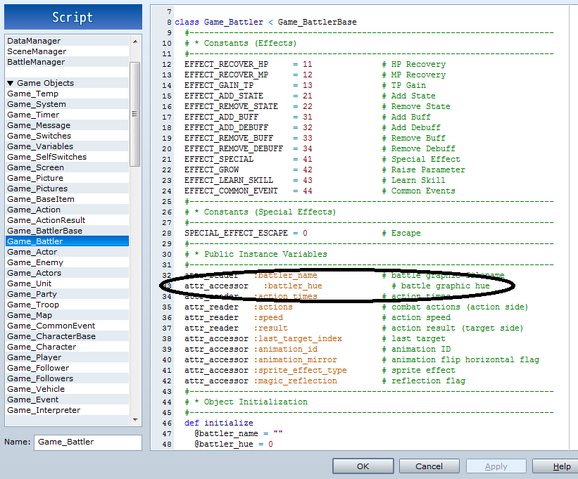Select Game_Character script
This screenshot has height=479, width=578.
[67, 347]
